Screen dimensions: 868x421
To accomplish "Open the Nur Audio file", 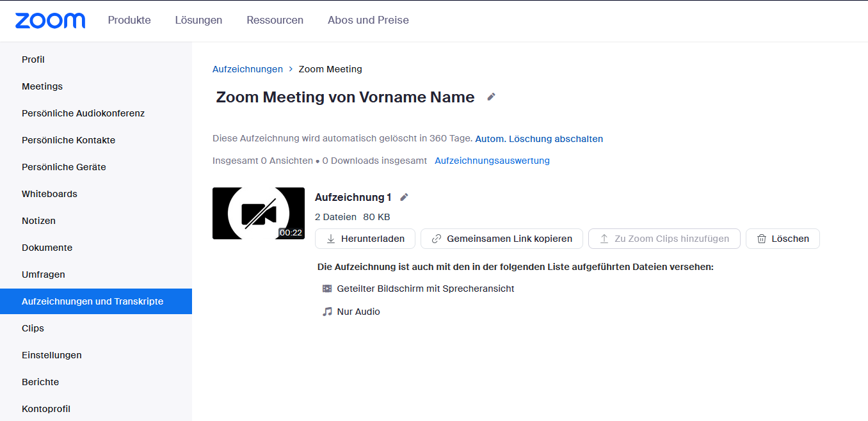I will pyautogui.click(x=358, y=312).
